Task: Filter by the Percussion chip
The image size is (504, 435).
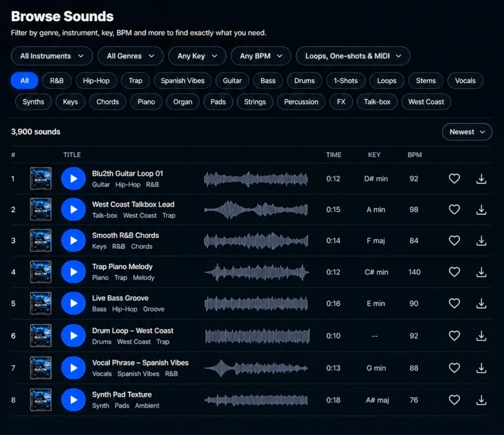Action: (301, 102)
